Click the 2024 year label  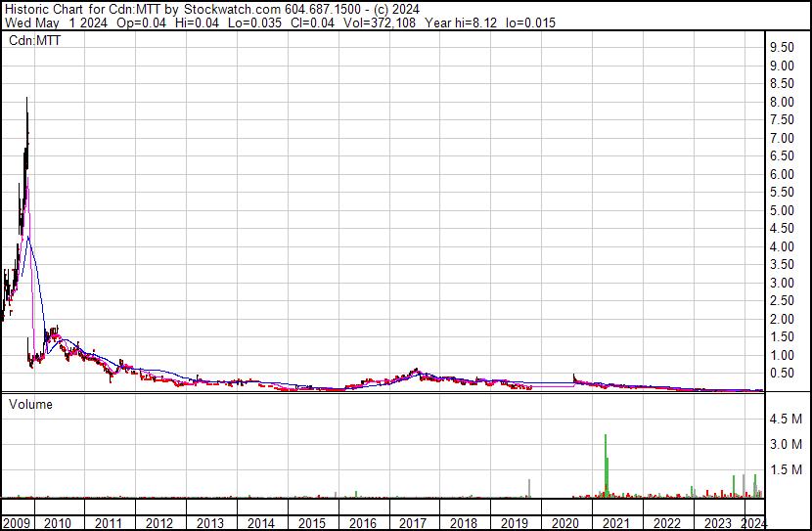(755, 522)
